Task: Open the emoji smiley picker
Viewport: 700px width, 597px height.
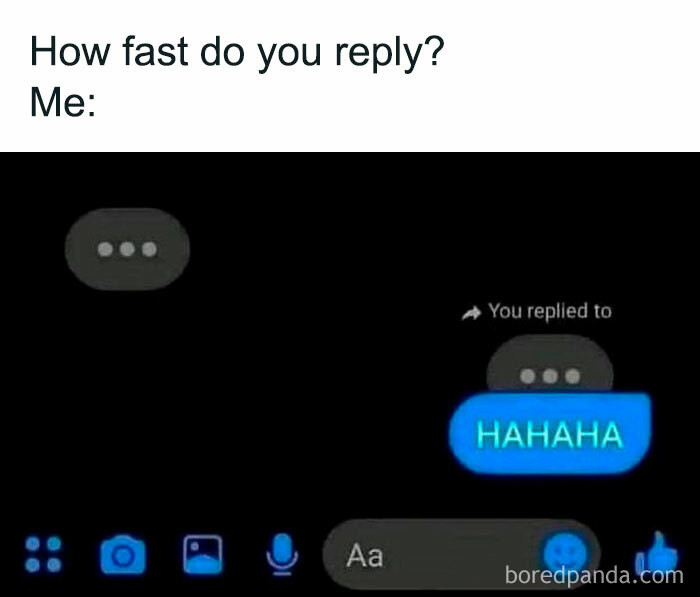Action: click(565, 554)
